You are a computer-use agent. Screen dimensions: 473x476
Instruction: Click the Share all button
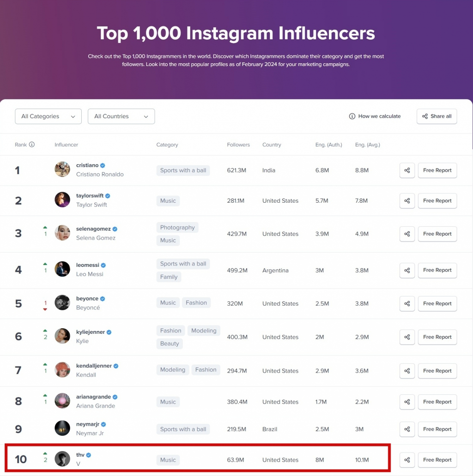(x=437, y=116)
